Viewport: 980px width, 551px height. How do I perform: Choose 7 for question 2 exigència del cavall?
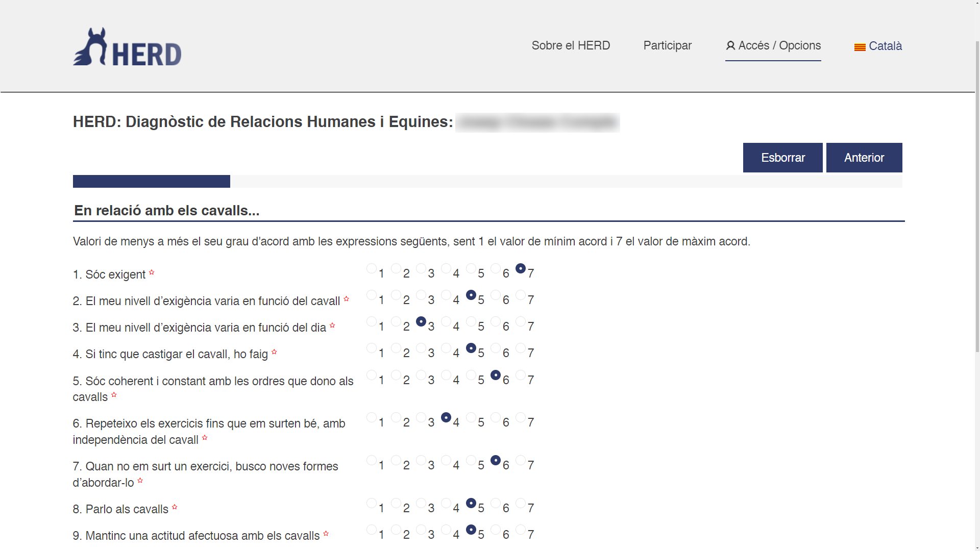click(x=520, y=295)
